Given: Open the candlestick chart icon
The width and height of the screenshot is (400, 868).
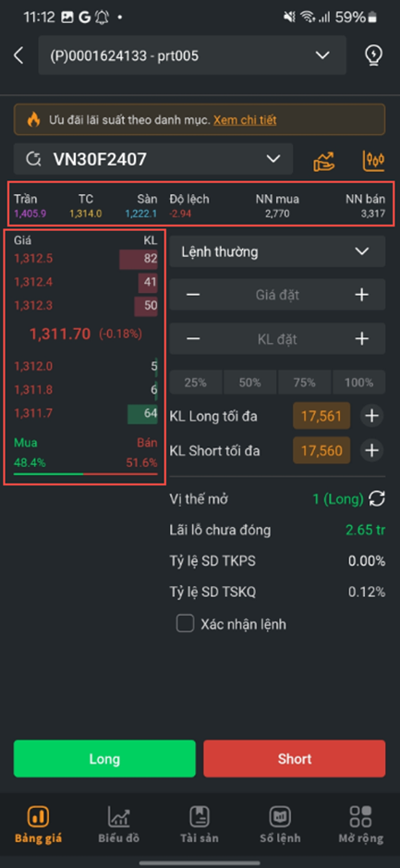Looking at the screenshot, I should 373,161.
